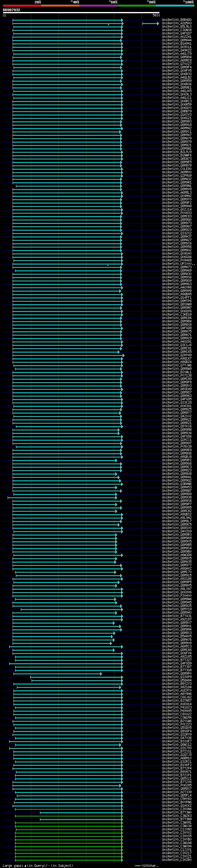Viewport: 197px width, 868px height.
Task: Select UniRef100_C5HY60 label
Action: coord(177,799)
